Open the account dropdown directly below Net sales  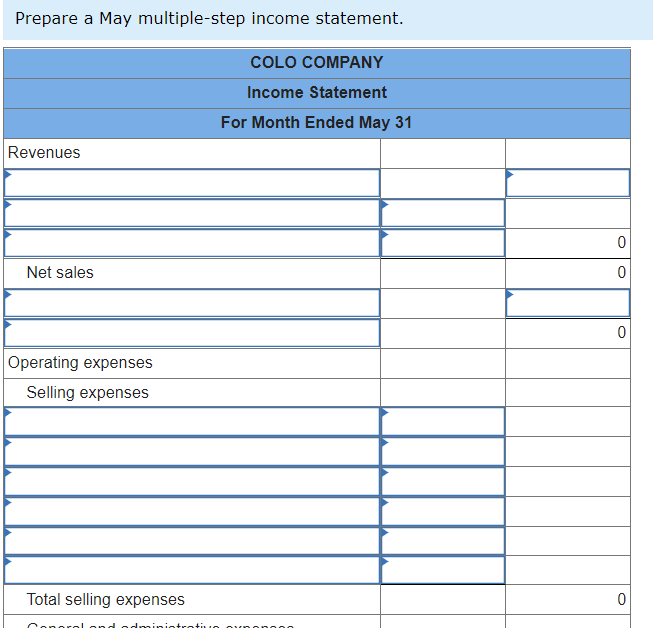[x=192, y=303]
